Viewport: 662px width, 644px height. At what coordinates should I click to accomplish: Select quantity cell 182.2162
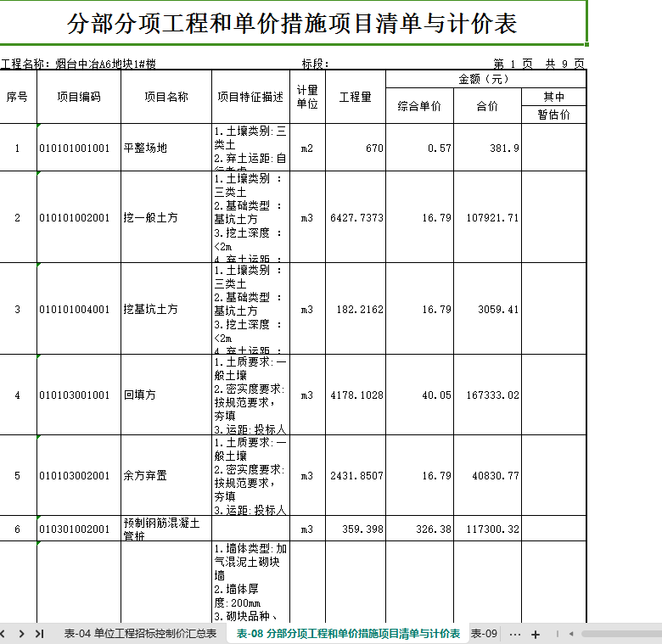(356, 309)
